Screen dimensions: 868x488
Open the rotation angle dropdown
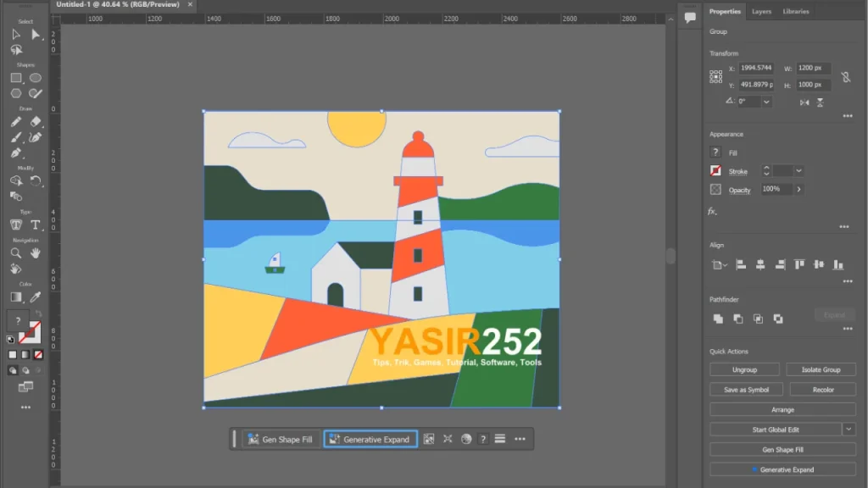tap(766, 102)
